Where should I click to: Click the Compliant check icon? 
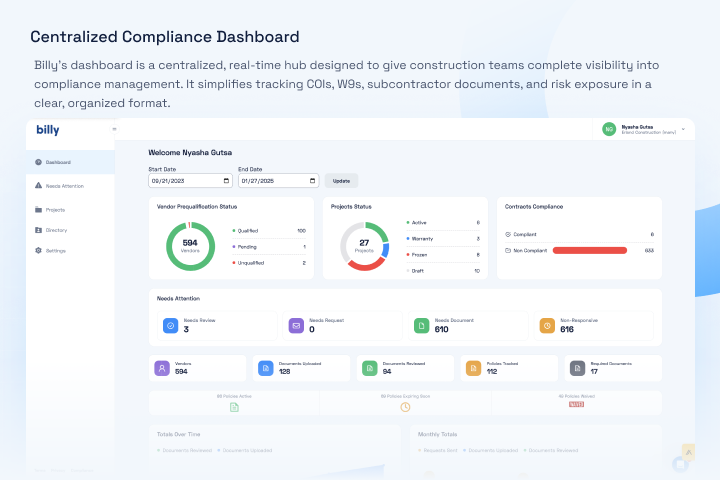pos(508,234)
